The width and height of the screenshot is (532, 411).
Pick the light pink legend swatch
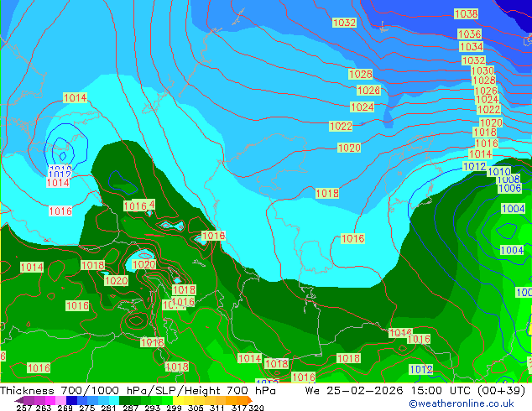tap(60, 400)
